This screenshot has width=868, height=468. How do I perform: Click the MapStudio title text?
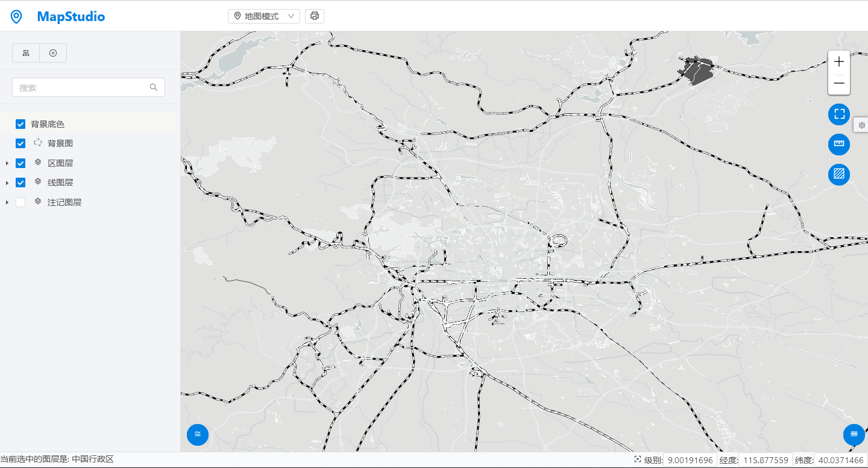[71, 17]
